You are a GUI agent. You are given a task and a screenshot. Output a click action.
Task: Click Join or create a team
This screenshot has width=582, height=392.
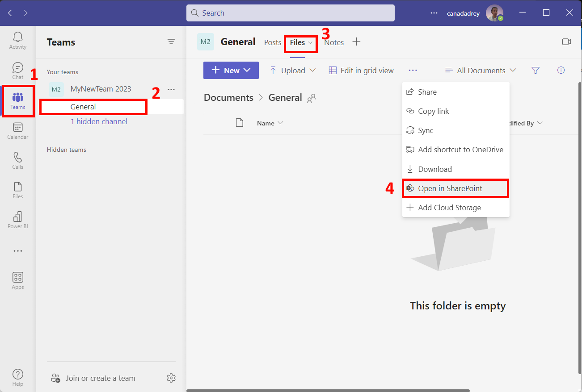click(x=93, y=378)
